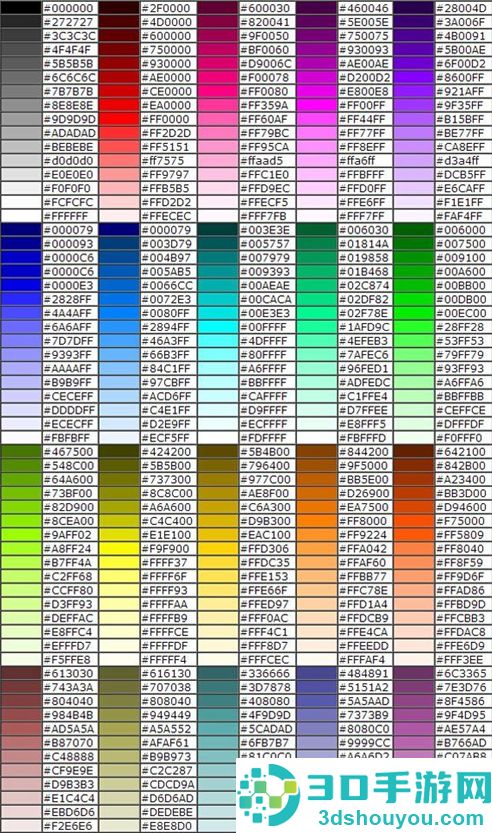Click the hex value #000093

(x=68, y=244)
